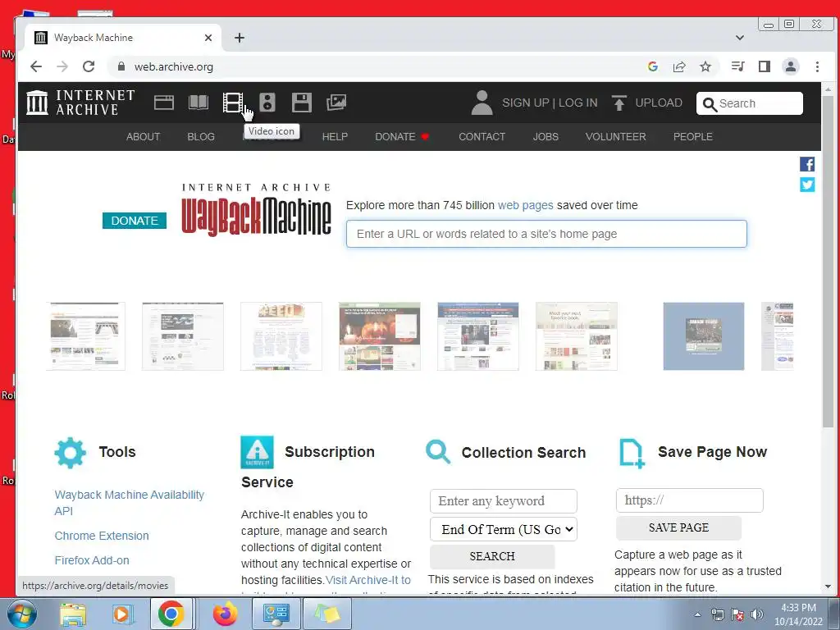840x630 pixels.
Task: Open Windows Explorer folder in taskbar
Action: click(x=72, y=614)
